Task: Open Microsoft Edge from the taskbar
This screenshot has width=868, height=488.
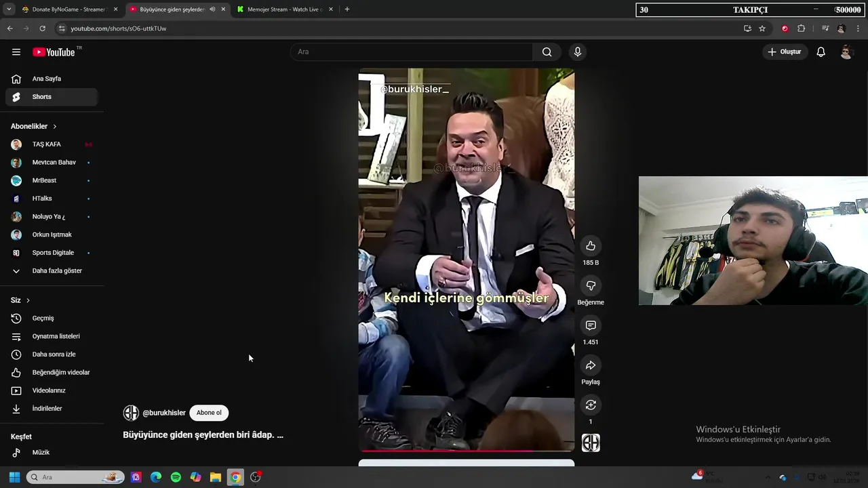Action: pyautogui.click(x=156, y=477)
